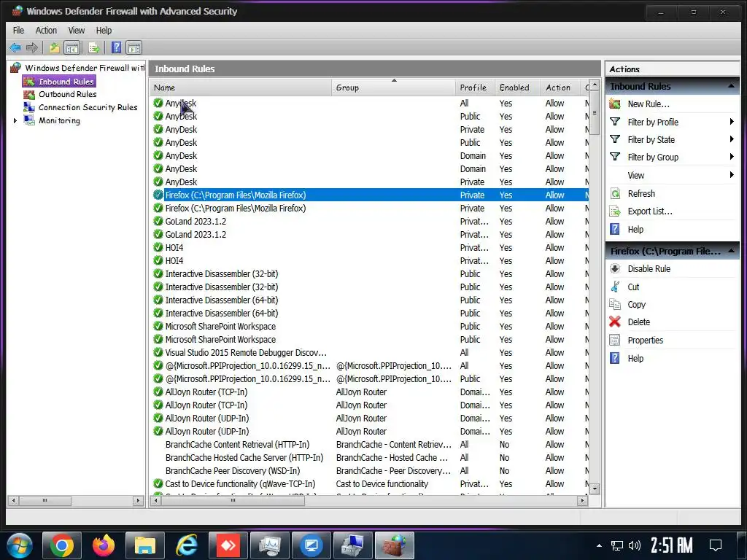
Task: Open File Explorer from the taskbar
Action: tap(145, 545)
